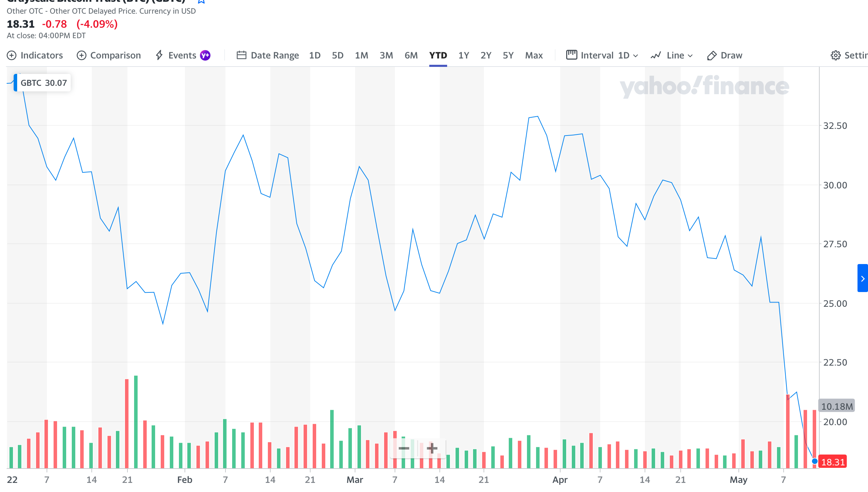Select the 5D time range

click(x=338, y=55)
